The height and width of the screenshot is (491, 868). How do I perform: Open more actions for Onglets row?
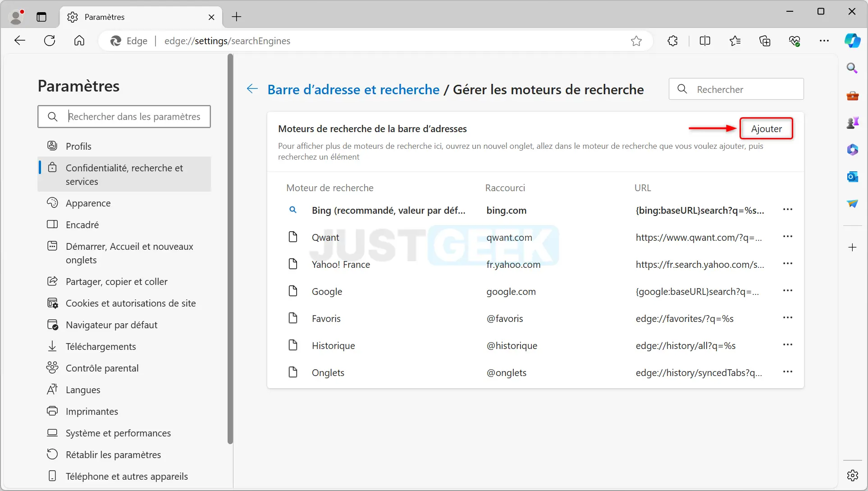[787, 372]
